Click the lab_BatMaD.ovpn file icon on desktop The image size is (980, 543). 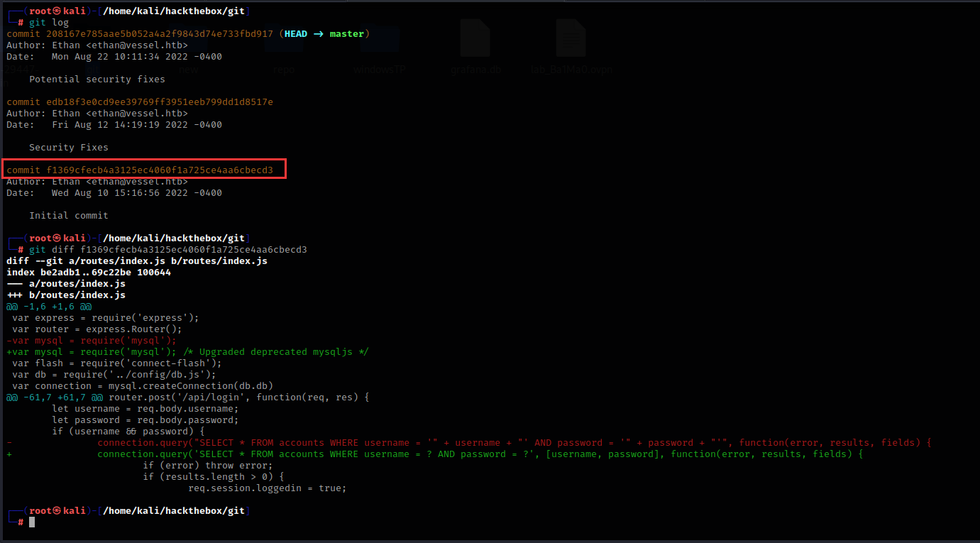pyautogui.click(x=571, y=38)
